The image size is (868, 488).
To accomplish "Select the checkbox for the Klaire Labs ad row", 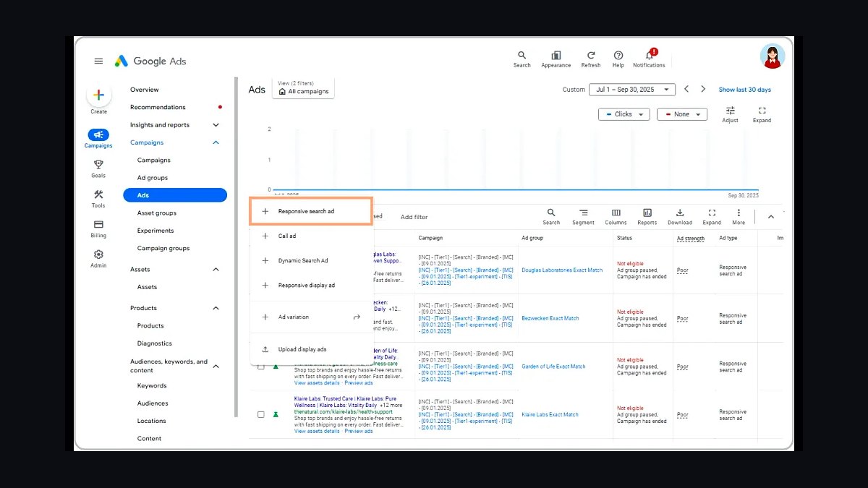I will coord(261,414).
